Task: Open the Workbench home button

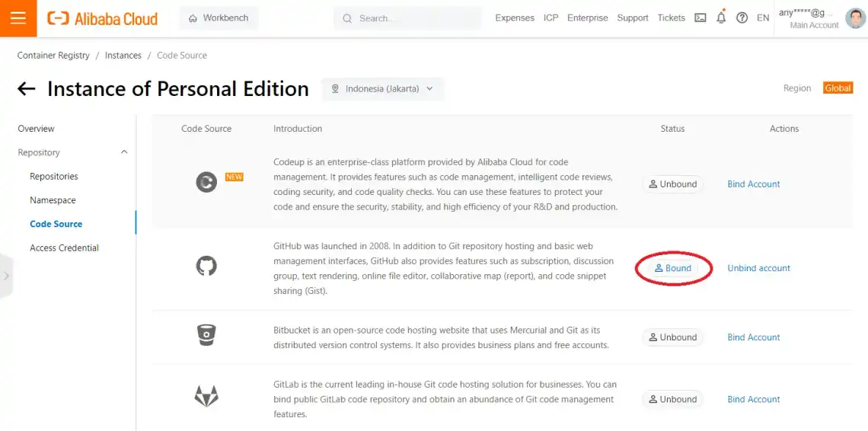Action: tap(219, 18)
